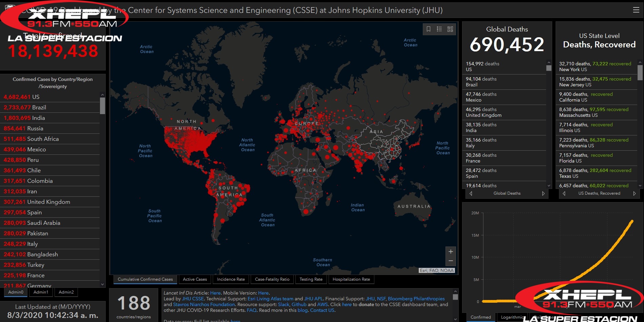Click previous arrow beside US Deaths, Recovered

(x=564, y=193)
